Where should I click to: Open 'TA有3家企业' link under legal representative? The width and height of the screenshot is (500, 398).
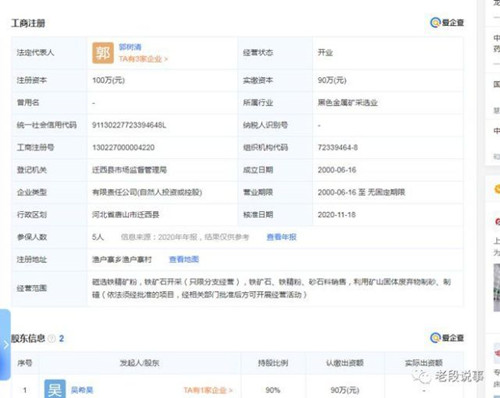pyautogui.click(x=143, y=59)
